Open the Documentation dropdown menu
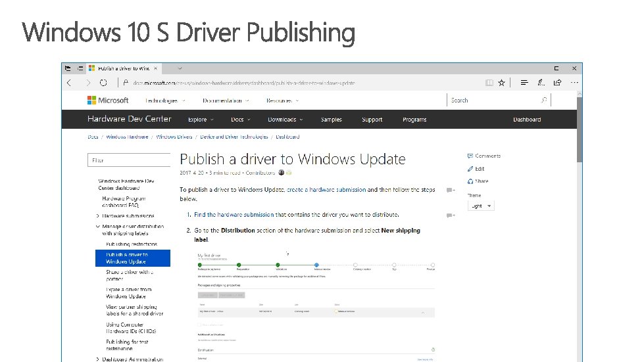The image size is (644, 362). [226, 101]
